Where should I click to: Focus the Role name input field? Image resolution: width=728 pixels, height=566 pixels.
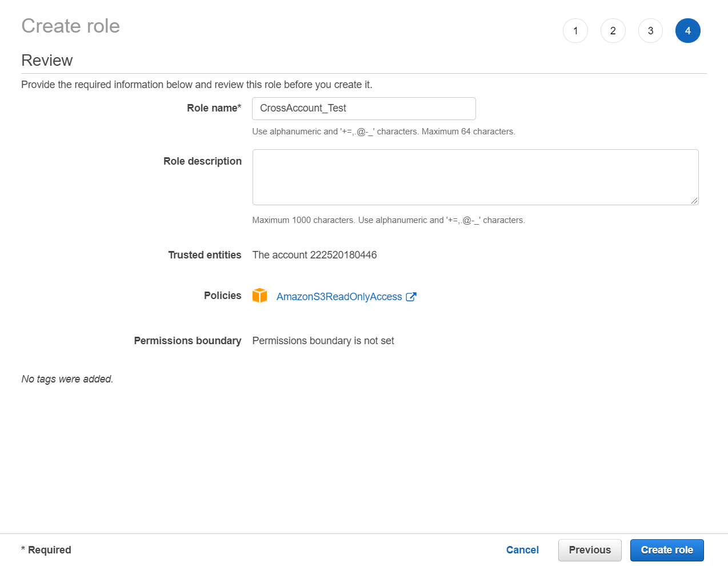pyautogui.click(x=363, y=109)
